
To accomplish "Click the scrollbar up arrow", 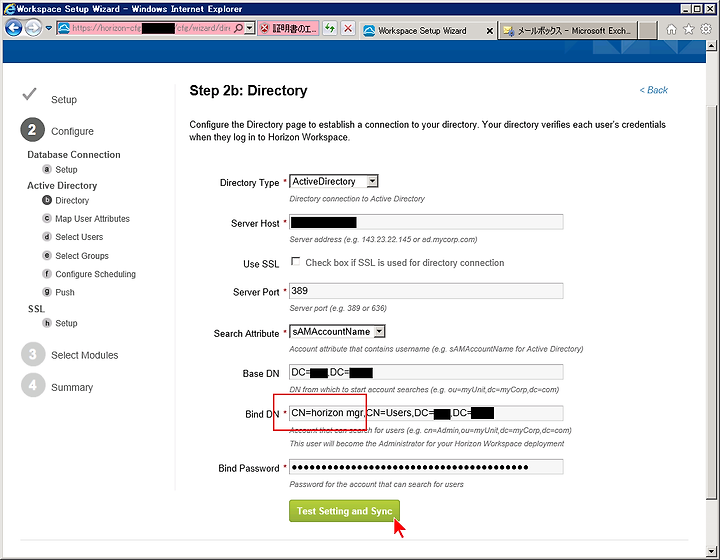I will 711,45.
